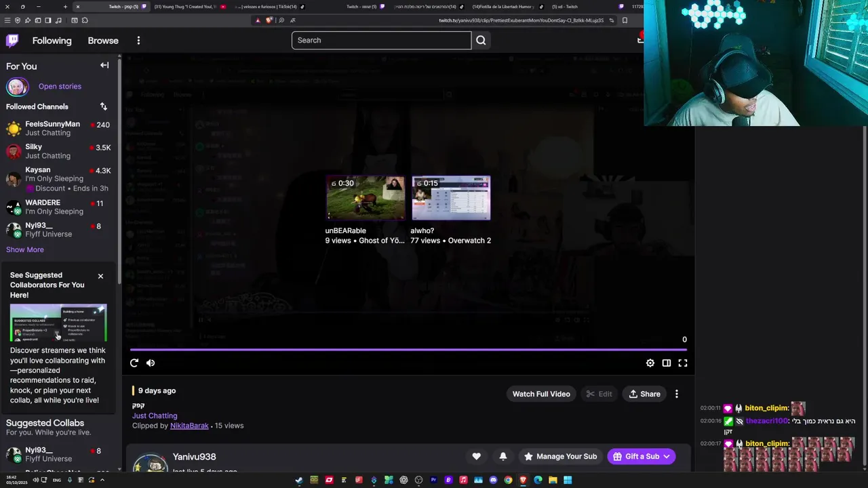Open a new browser tab
Screen dimensions: 868x488
(65, 7)
